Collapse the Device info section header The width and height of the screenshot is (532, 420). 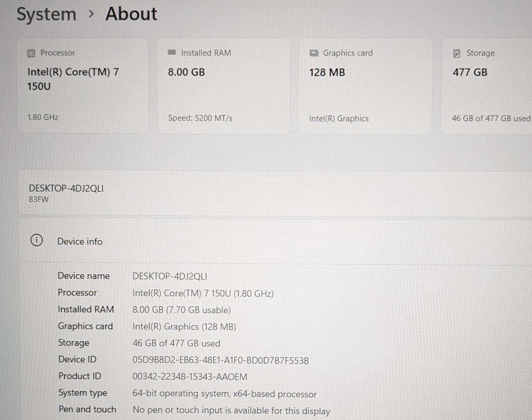(x=275, y=241)
